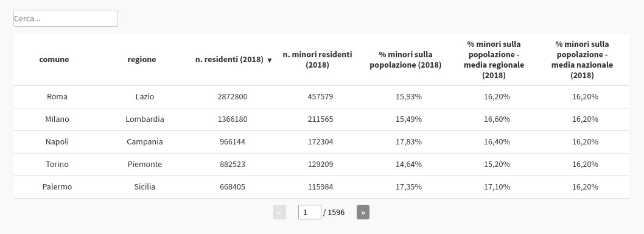Select the Palermo comune cell

(x=57, y=186)
